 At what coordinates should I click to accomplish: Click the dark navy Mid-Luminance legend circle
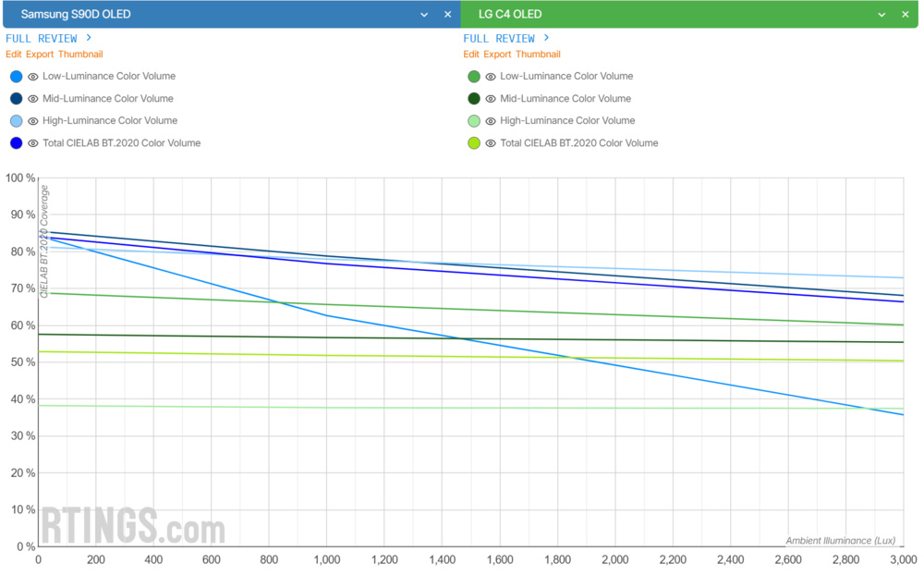point(16,98)
